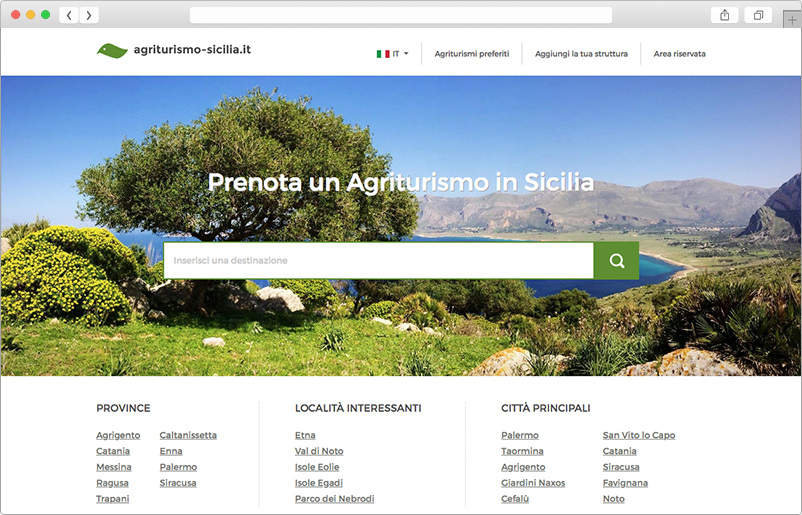This screenshot has height=515, width=802.
Task: Open the browser share icon
Action: click(x=724, y=15)
